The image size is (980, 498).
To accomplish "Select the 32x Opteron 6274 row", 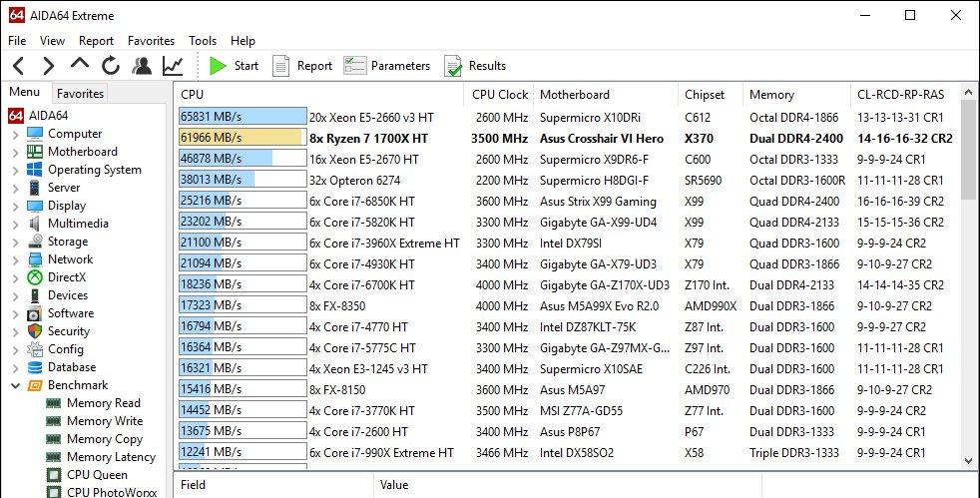I will 568,181.
